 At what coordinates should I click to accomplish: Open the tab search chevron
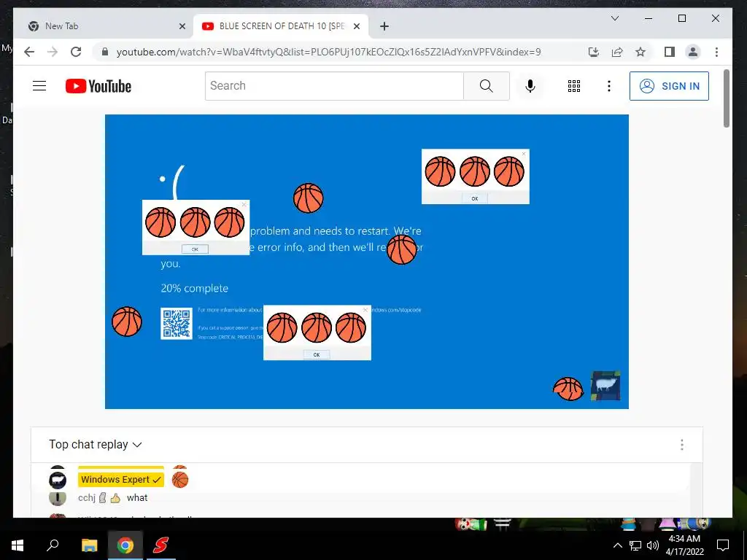(x=615, y=18)
